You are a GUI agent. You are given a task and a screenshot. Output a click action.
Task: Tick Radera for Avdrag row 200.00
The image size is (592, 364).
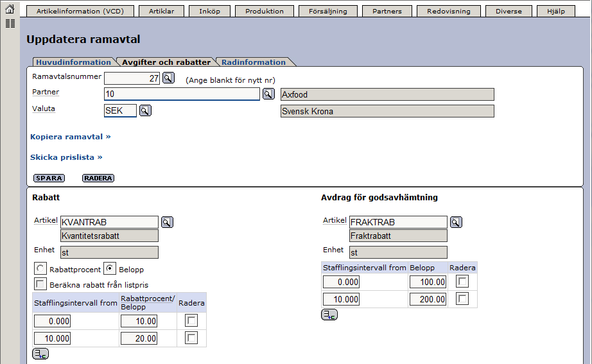pyautogui.click(x=462, y=299)
